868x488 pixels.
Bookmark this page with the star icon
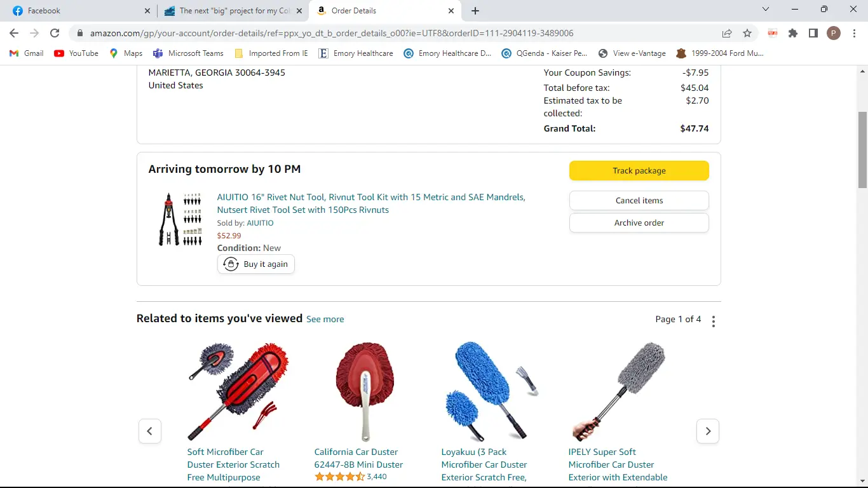(747, 33)
